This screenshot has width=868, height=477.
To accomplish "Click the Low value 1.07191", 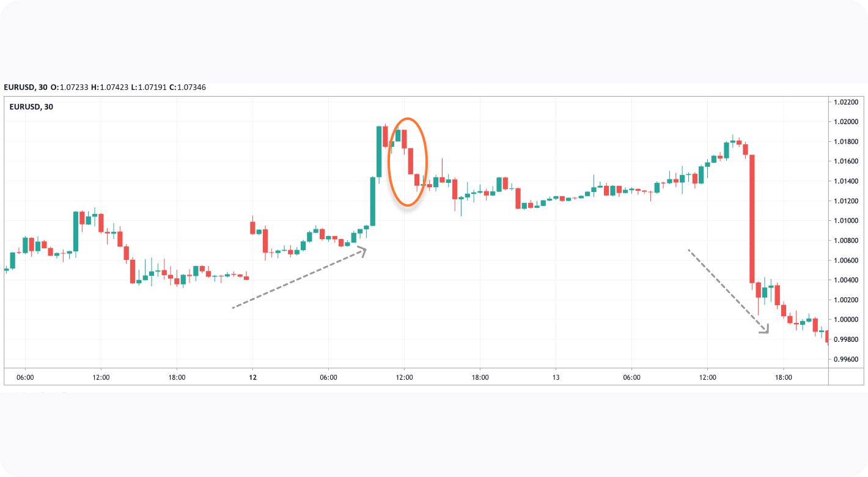I will click(x=151, y=87).
